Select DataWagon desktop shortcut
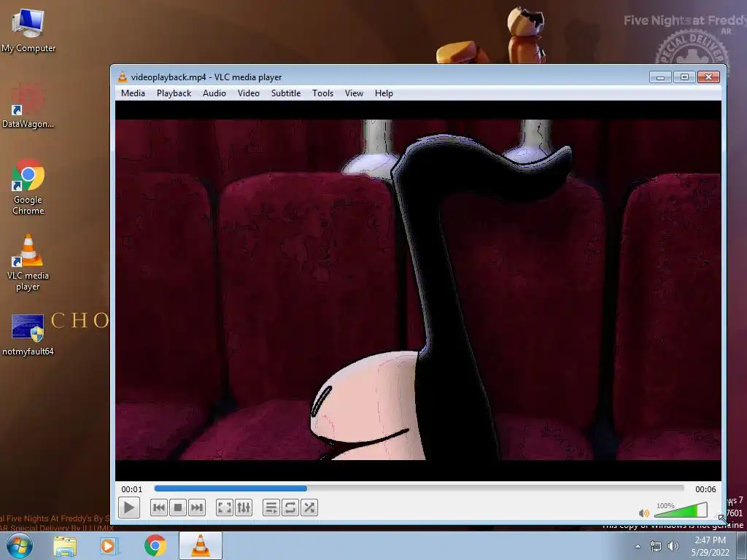 (x=28, y=106)
